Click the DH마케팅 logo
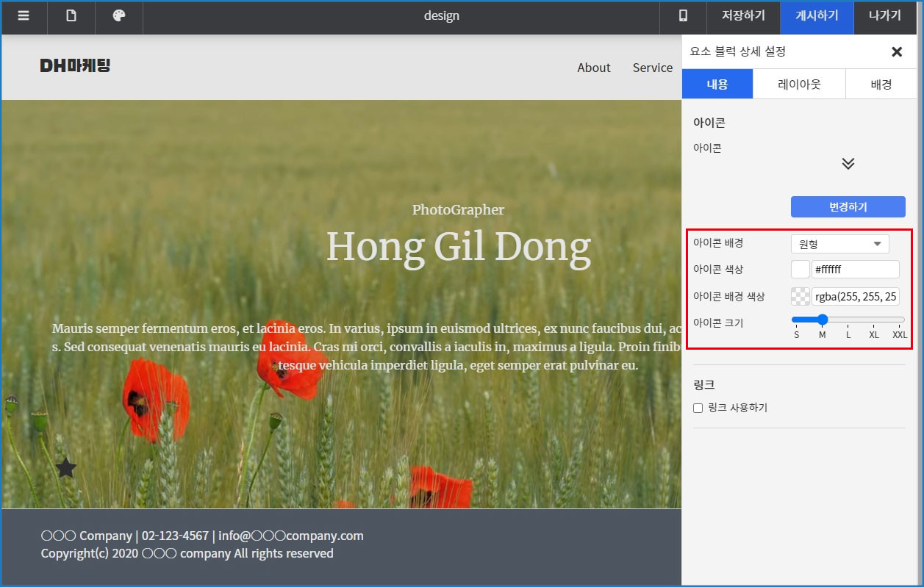Viewport: 924px width, 587px height. click(75, 66)
